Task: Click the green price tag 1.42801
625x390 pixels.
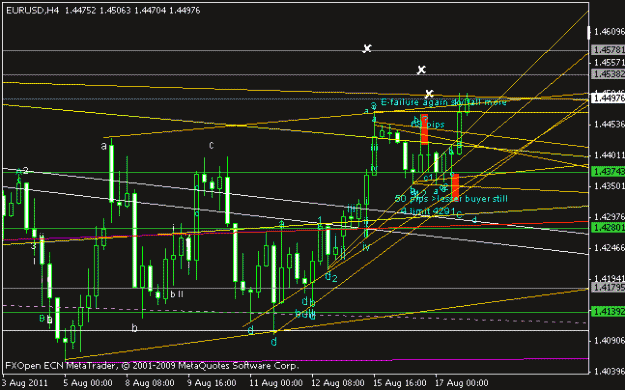Action: point(608,228)
